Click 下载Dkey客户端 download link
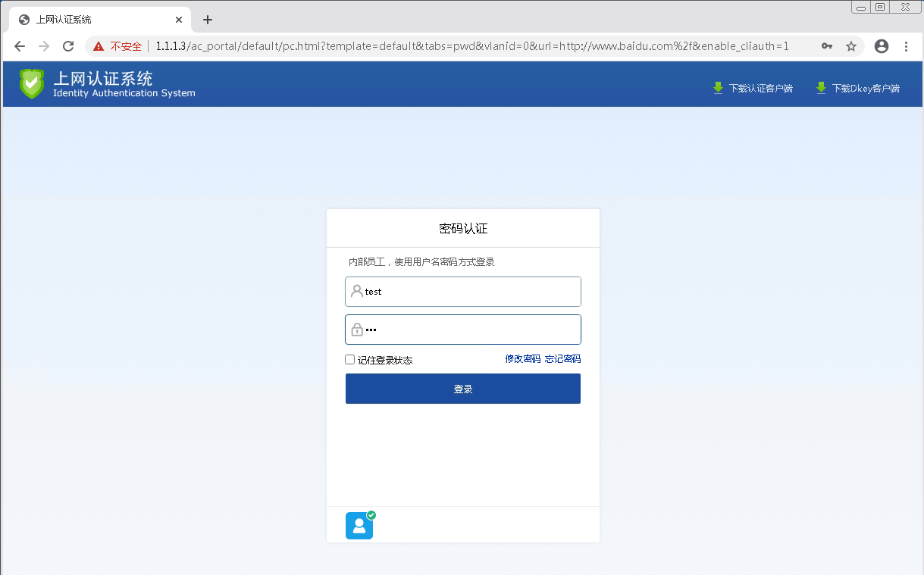This screenshot has height=575, width=924. coord(857,89)
